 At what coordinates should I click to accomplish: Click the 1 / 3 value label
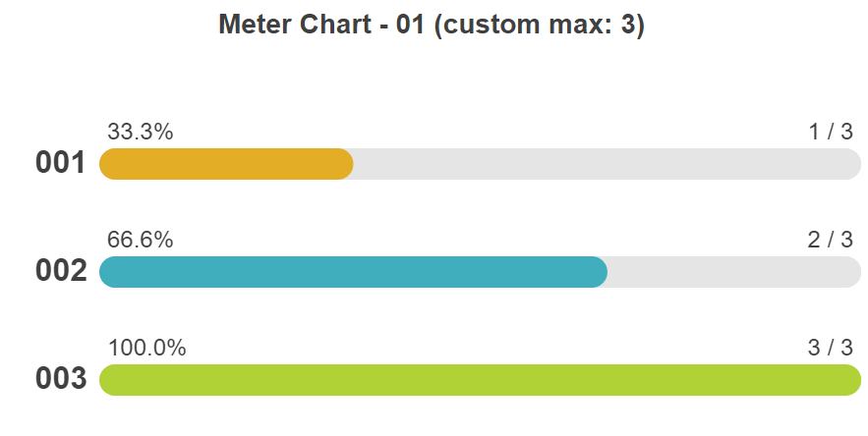coord(831,132)
